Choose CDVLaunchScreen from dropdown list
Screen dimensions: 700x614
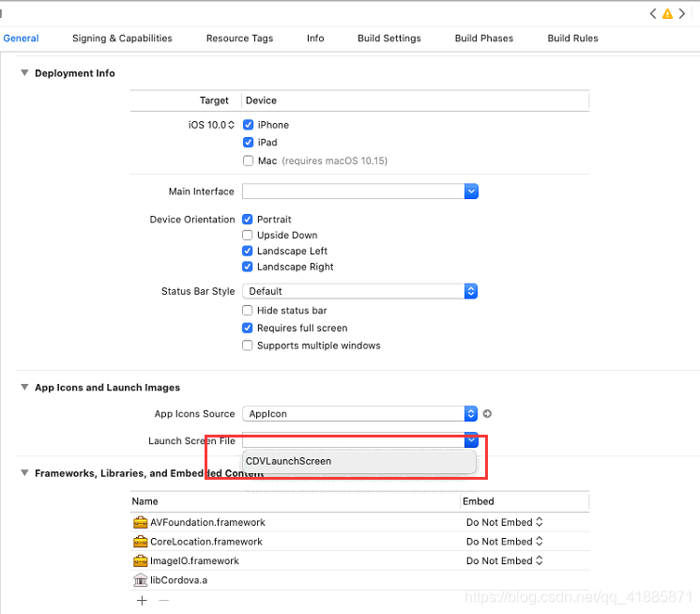coord(359,461)
